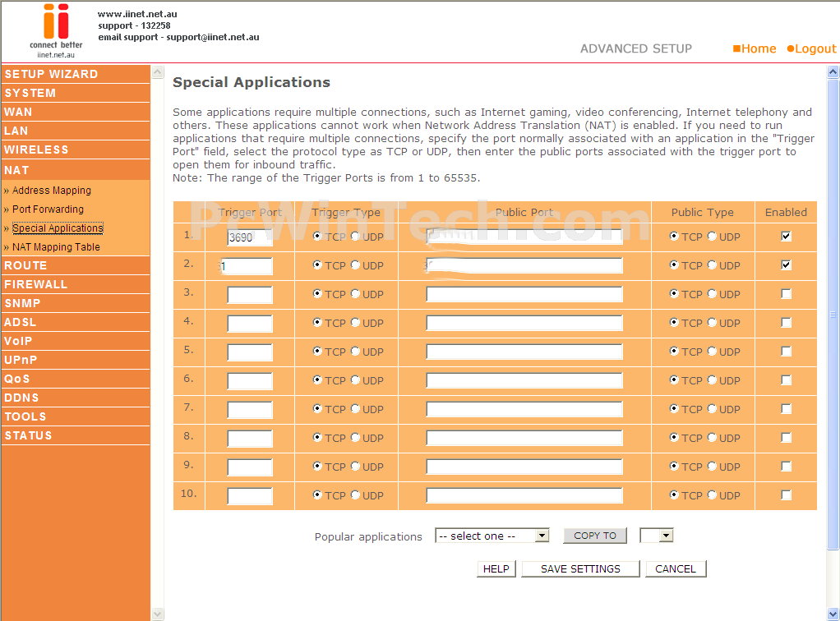Click Public Port field in row 4
Screen dimensions: 840x621
(524, 324)
